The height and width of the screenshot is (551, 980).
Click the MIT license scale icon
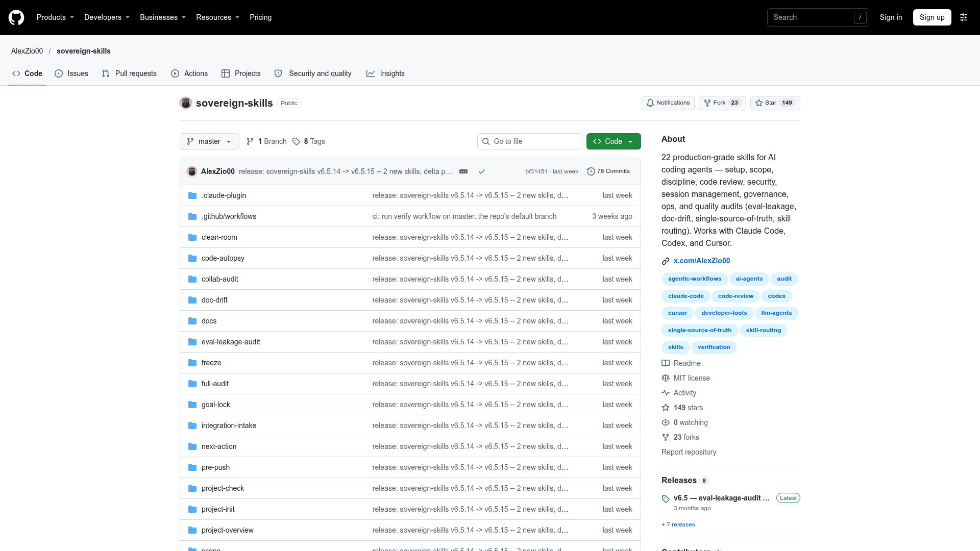pyautogui.click(x=666, y=378)
